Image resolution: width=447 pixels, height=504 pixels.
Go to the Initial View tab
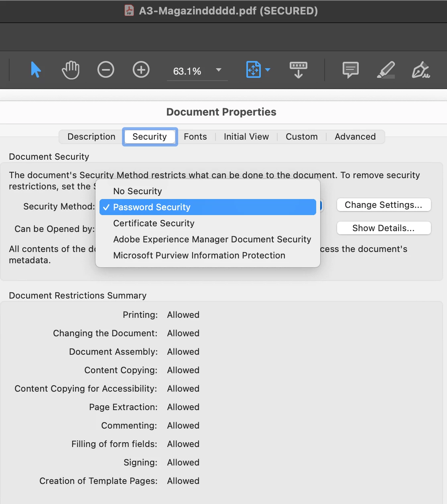point(246,136)
